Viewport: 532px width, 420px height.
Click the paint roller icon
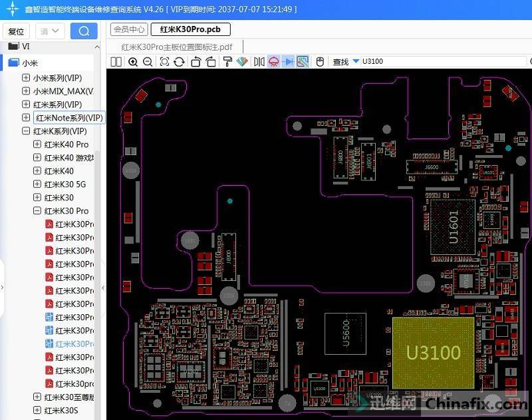pyautogui.click(x=227, y=62)
